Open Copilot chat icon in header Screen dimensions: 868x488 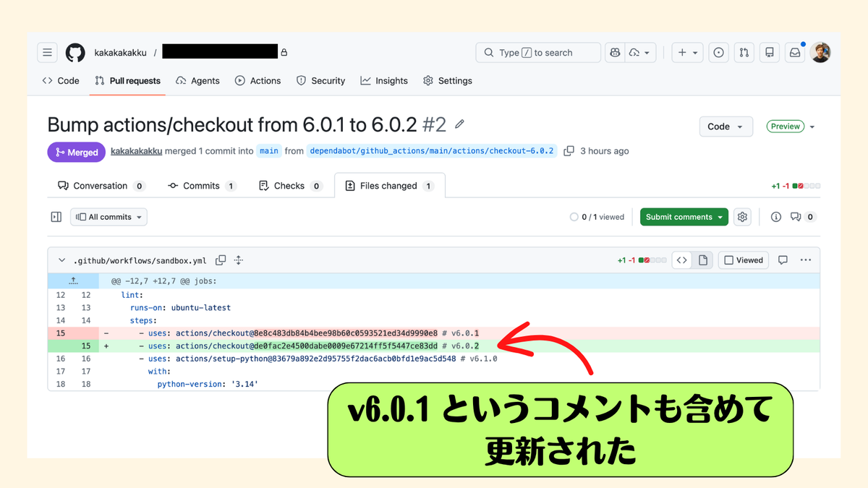click(614, 53)
